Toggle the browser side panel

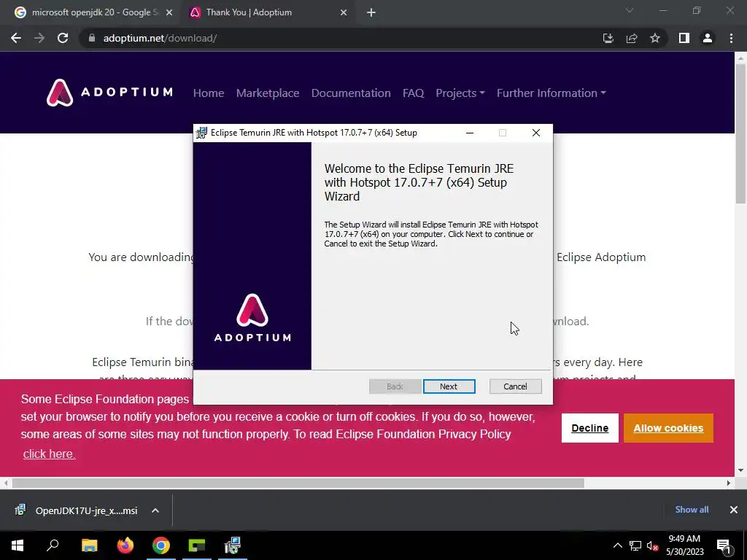tap(684, 38)
